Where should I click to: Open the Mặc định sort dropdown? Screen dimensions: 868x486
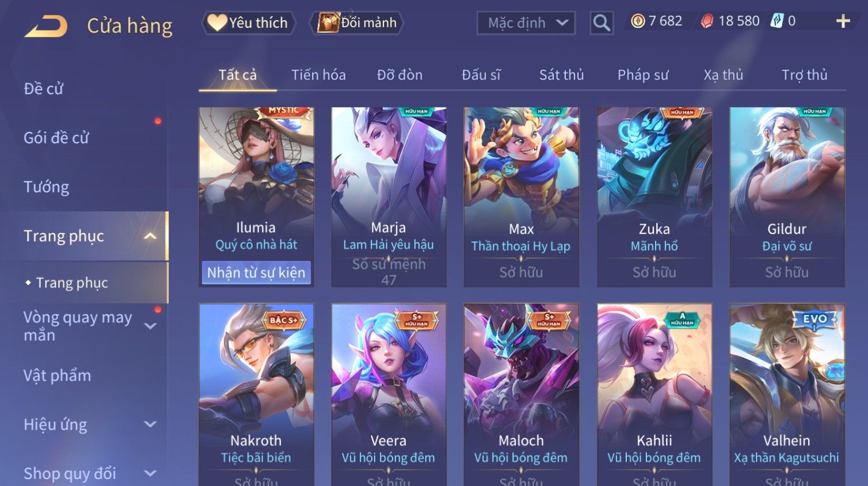(x=526, y=23)
